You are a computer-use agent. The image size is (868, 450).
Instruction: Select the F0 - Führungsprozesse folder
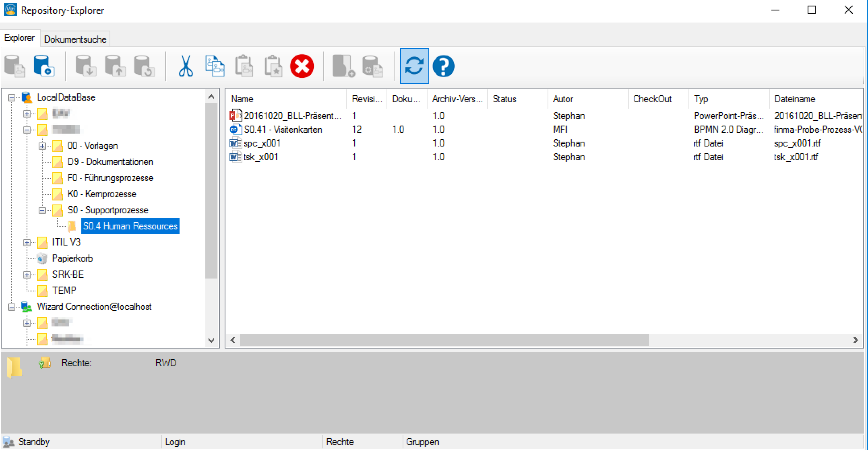[110, 178]
